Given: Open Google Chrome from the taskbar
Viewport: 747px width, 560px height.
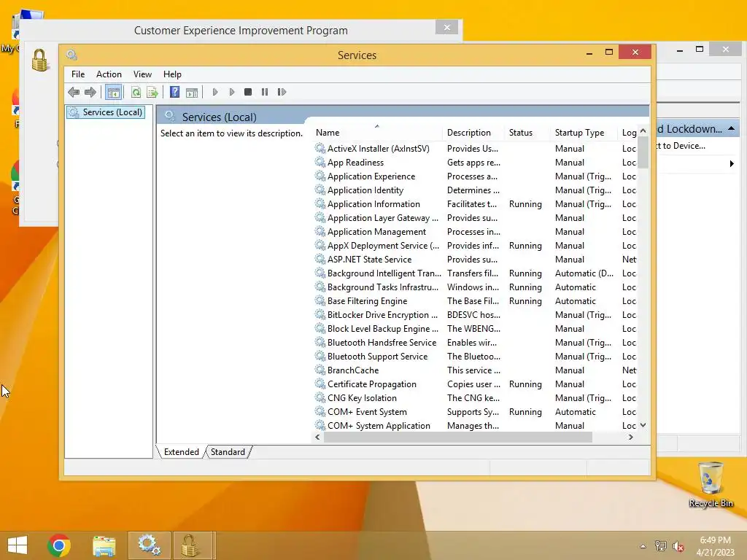Looking at the screenshot, I should [x=59, y=545].
